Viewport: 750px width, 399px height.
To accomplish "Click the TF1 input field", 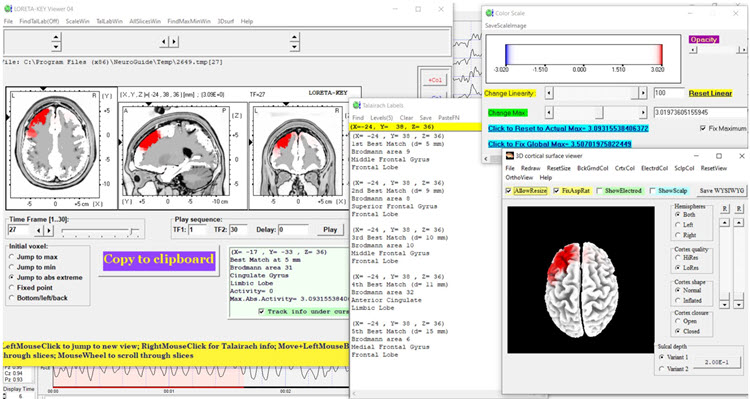I will tap(197, 230).
